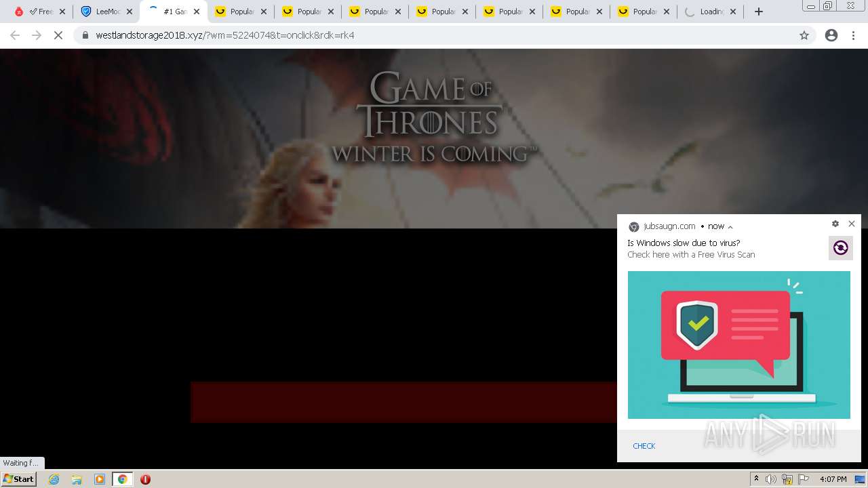Open File Explorer from taskbar
Screen dimensions: 868x488
(77, 479)
